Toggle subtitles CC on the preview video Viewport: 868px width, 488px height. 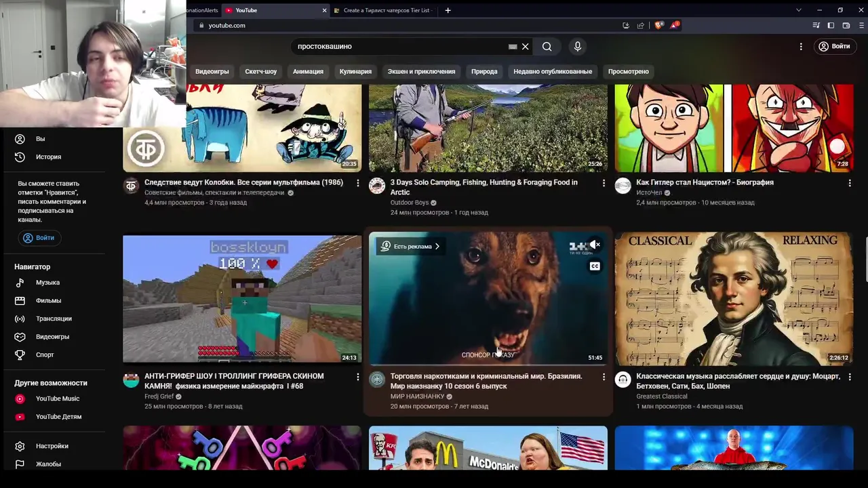595,266
